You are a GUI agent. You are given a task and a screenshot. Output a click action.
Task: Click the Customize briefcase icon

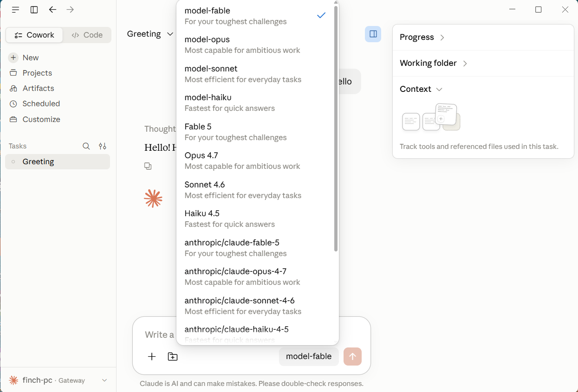click(x=13, y=119)
